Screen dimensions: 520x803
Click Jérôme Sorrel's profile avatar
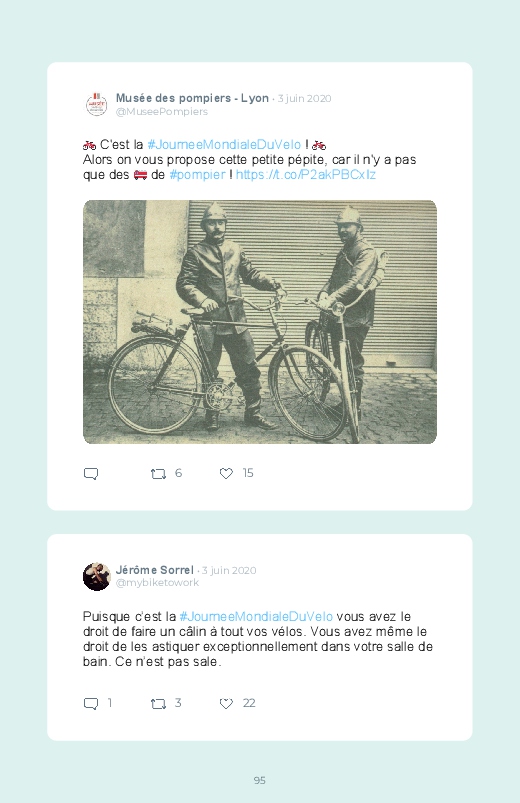(x=97, y=577)
